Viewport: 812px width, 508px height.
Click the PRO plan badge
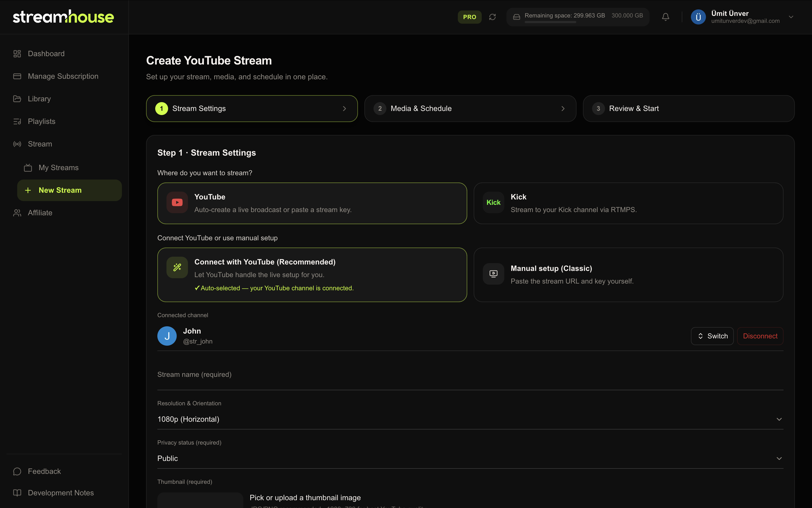(x=469, y=17)
